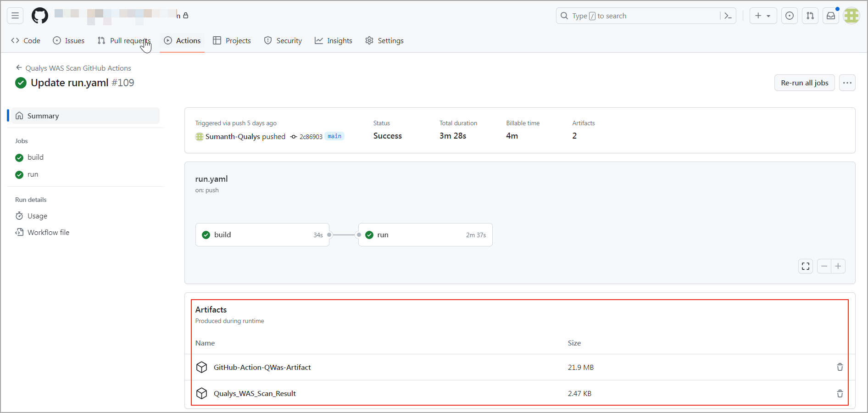The image size is (868, 413).
Task: Switch to the Projects tab
Action: point(232,41)
